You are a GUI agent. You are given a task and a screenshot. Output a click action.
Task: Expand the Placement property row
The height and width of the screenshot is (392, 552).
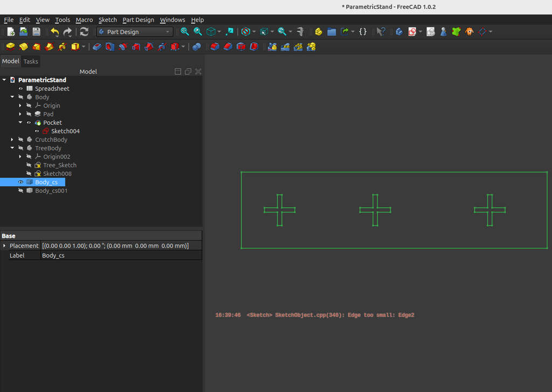coord(5,246)
